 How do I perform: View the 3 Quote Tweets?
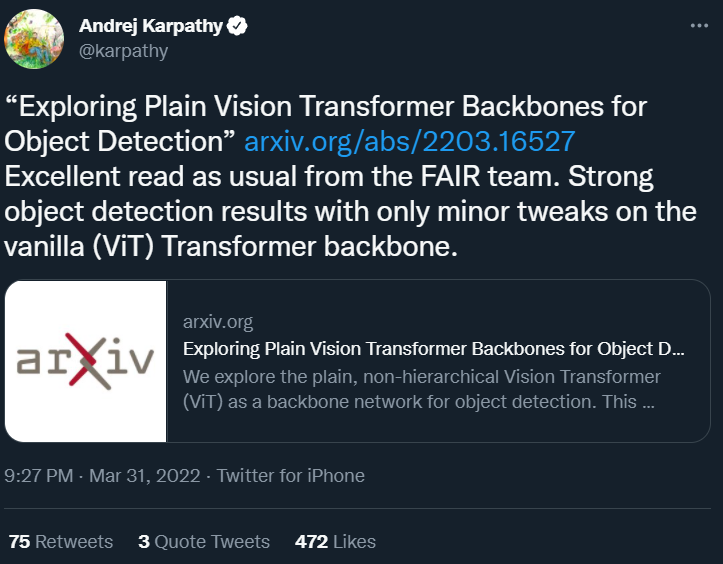204,542
